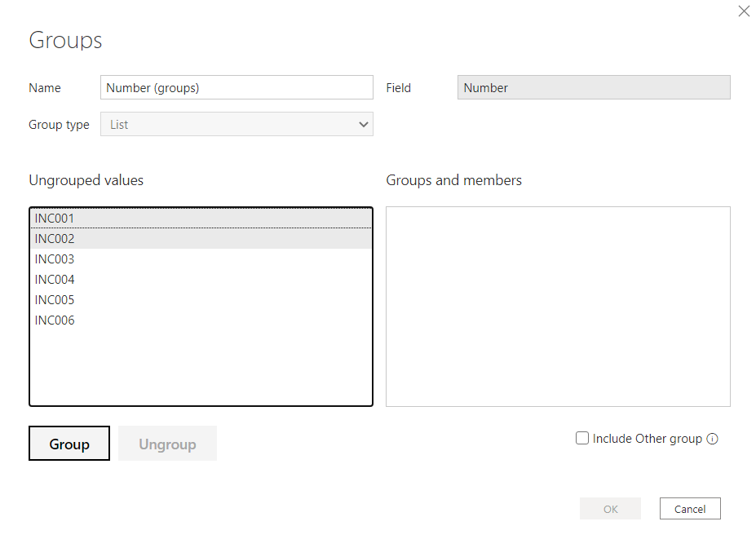Click inside the empty Groups and members panel

point(558,306)
